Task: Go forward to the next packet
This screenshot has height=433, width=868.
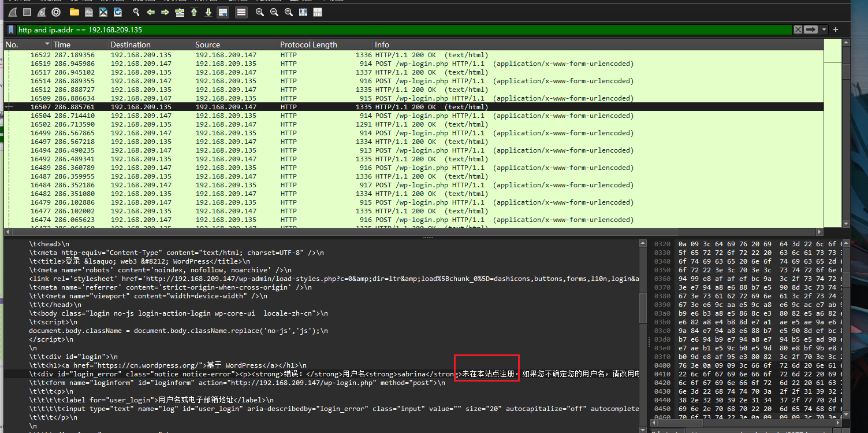Action: pos(165,12)
